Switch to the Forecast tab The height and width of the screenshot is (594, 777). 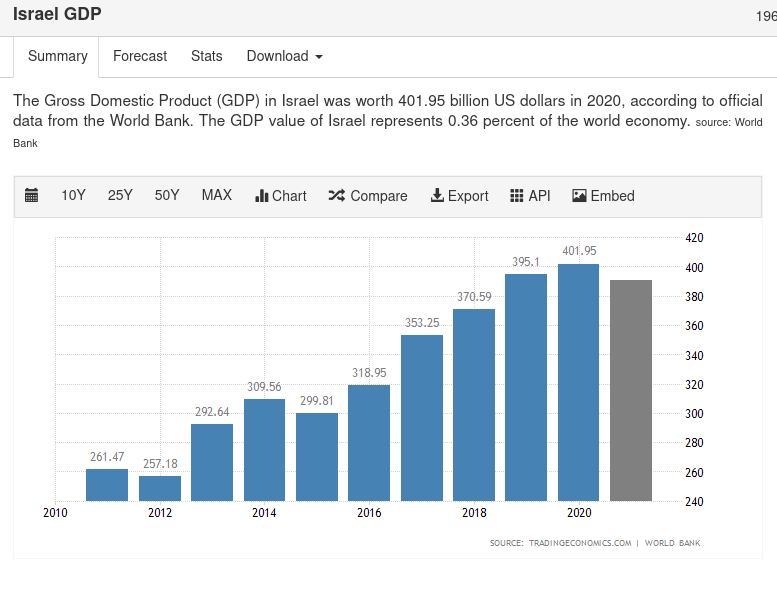[x=140, y=56]
